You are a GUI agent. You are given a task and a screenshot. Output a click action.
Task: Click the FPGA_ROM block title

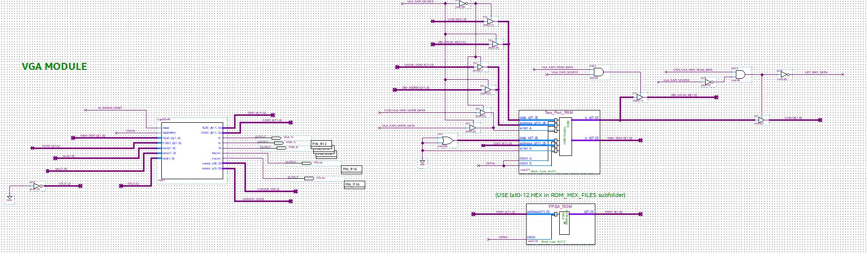click(560, 205)
